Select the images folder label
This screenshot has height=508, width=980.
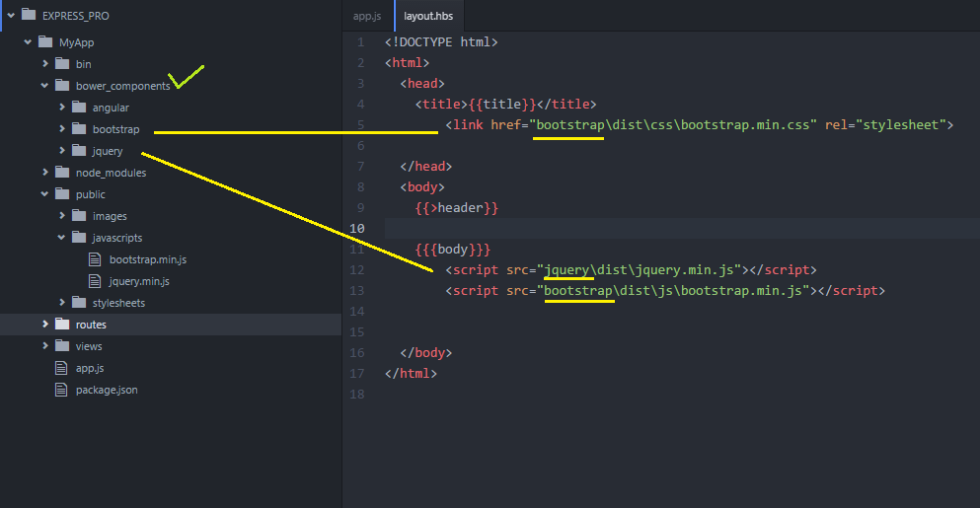click(110, 216)
